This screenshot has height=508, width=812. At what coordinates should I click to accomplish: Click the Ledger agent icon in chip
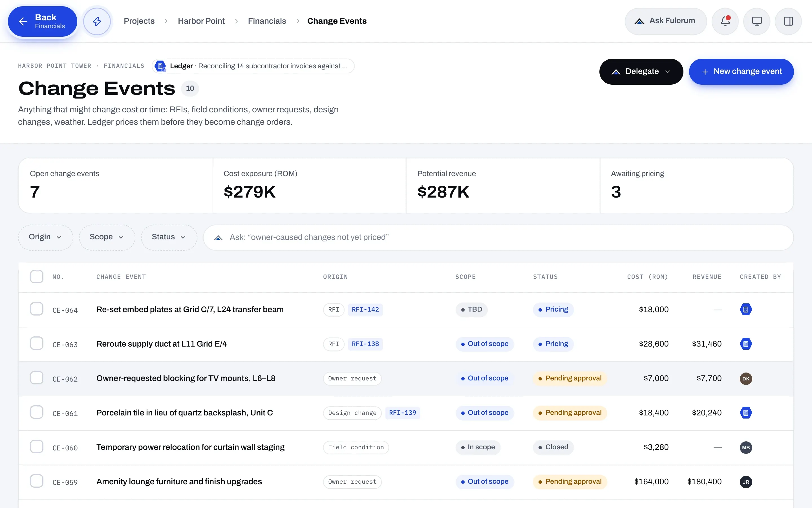click(x=160, y=66)
